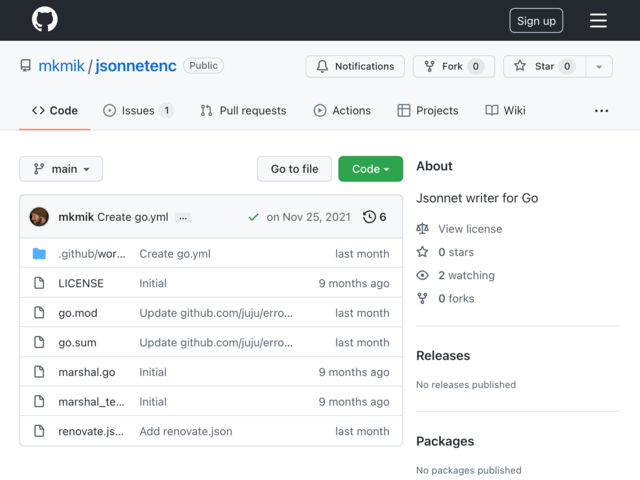
Task: Click the Notifications bell button
Action: 355,66
